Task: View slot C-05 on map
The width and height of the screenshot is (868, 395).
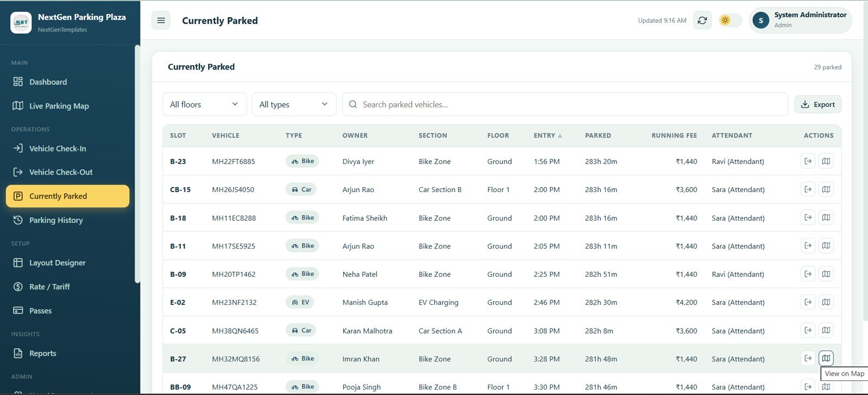Action: click(x=826, y=330)
